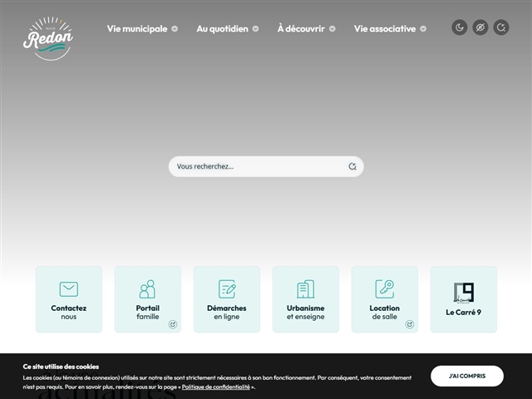Open the Contactez nous text link

click(69, 313)
